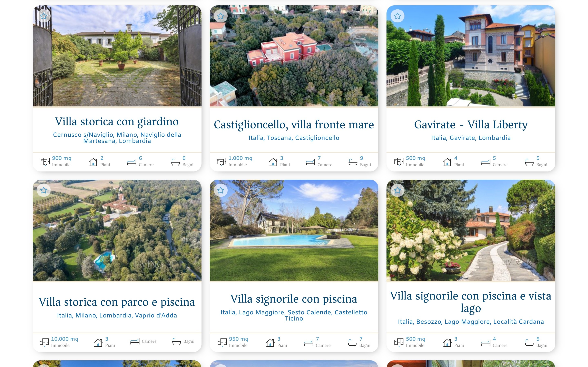Open gated garden photo of Cernusco villa
Screen dimensions: 588x367
(x=117, y=56)
